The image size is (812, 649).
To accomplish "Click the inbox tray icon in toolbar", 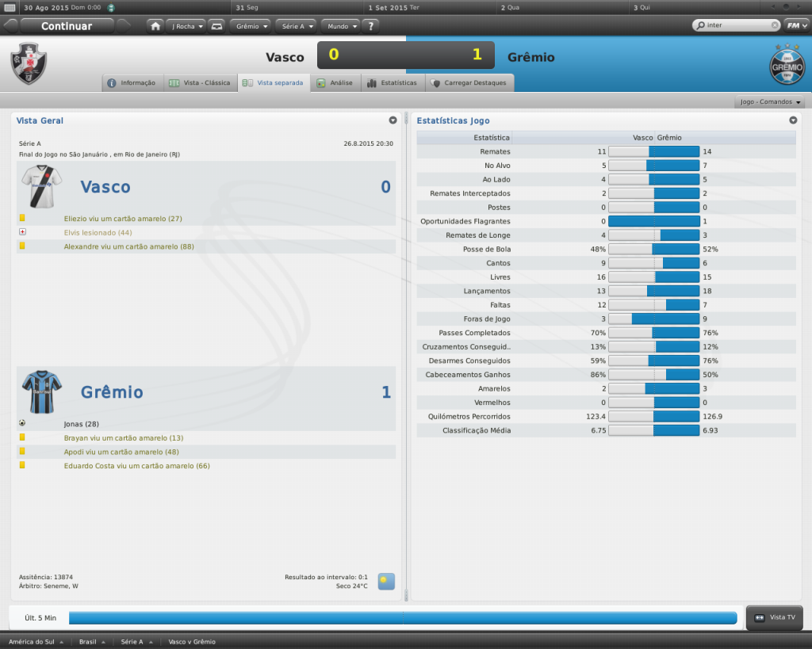I will (217, 25).
